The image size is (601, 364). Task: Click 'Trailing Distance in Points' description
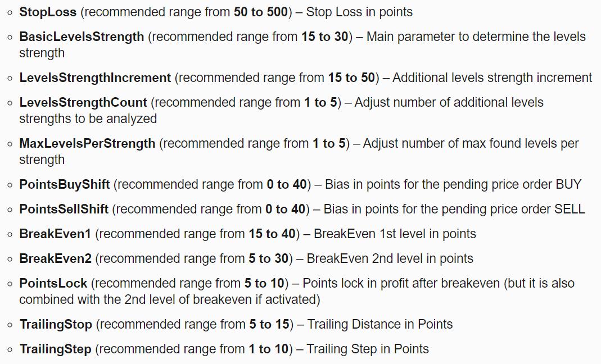click(380, 324)
